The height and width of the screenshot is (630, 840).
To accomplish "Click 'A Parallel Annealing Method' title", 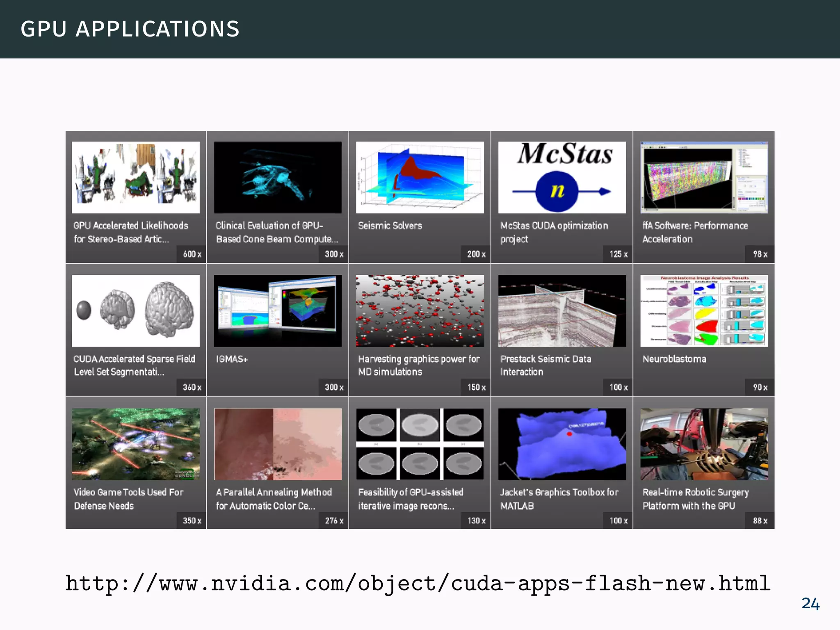I will coord(274,499).
